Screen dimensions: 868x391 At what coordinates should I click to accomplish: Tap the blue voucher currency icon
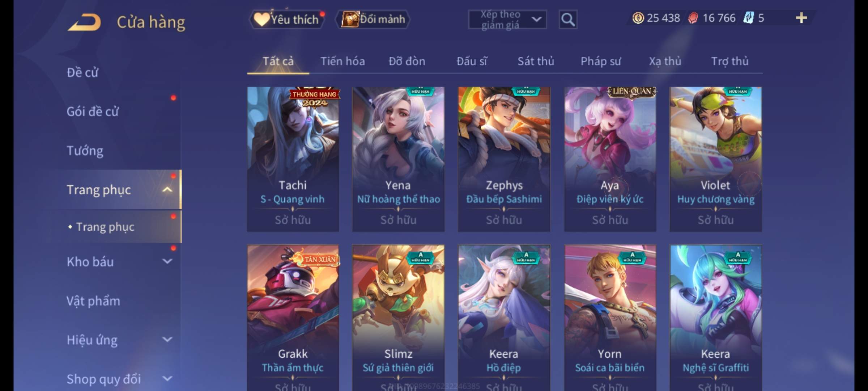tap(748, 18)
